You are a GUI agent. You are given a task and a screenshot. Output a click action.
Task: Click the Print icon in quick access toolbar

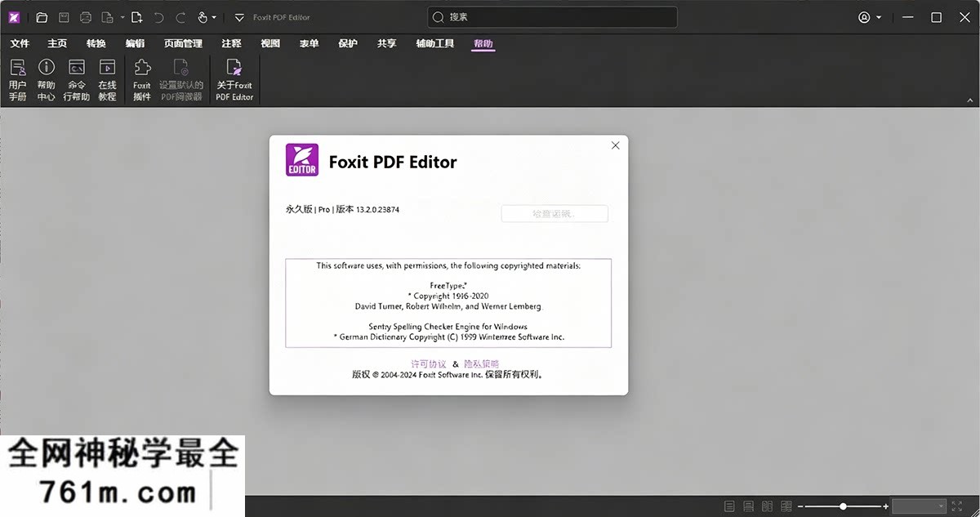pos(86,17)
